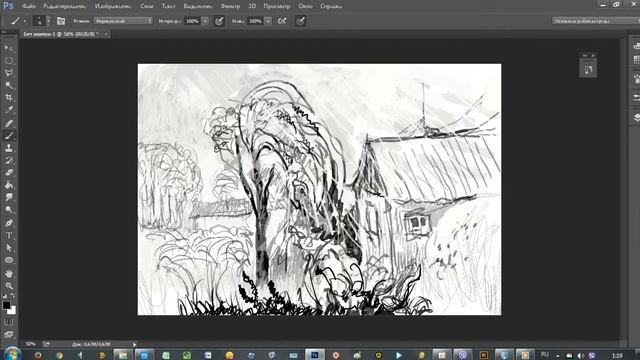This screenshot has height=360, width=640.
Task: Open the flow slider dropdown arrow
Action: point(268,21)
